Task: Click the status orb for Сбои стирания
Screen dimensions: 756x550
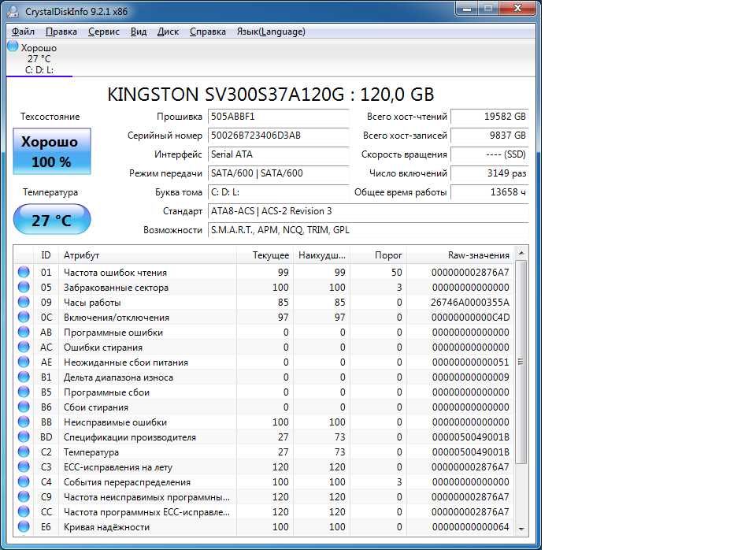Action: pos(24,407)
